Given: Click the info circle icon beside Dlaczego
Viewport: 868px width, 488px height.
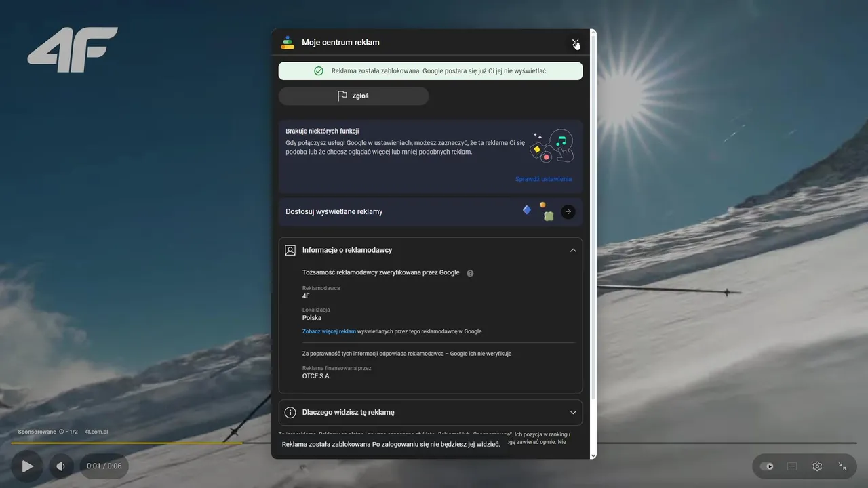Looking at the screenshot, I should (290, 412).
